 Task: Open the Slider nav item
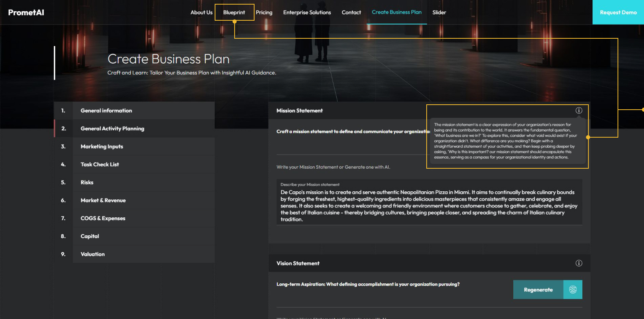click(439, 12)
